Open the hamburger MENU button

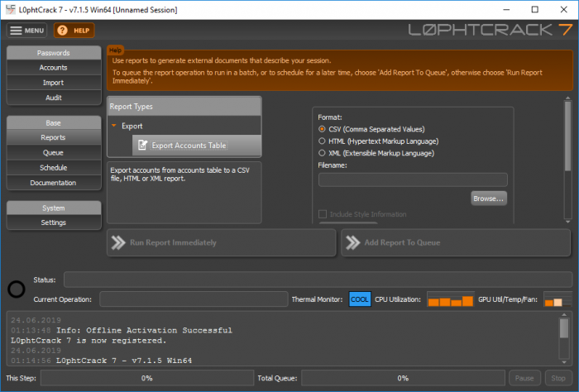tap(27, 31)
